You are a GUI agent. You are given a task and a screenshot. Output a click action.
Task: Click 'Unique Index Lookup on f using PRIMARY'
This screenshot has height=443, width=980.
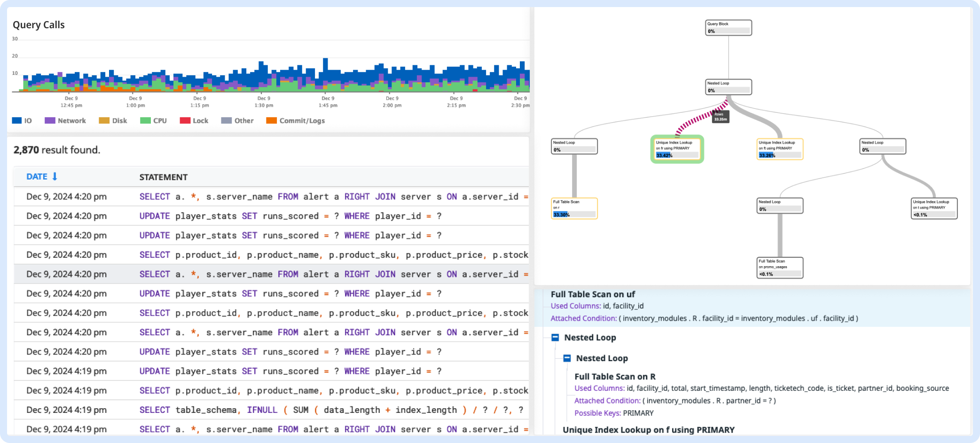(x=649, y=430)
